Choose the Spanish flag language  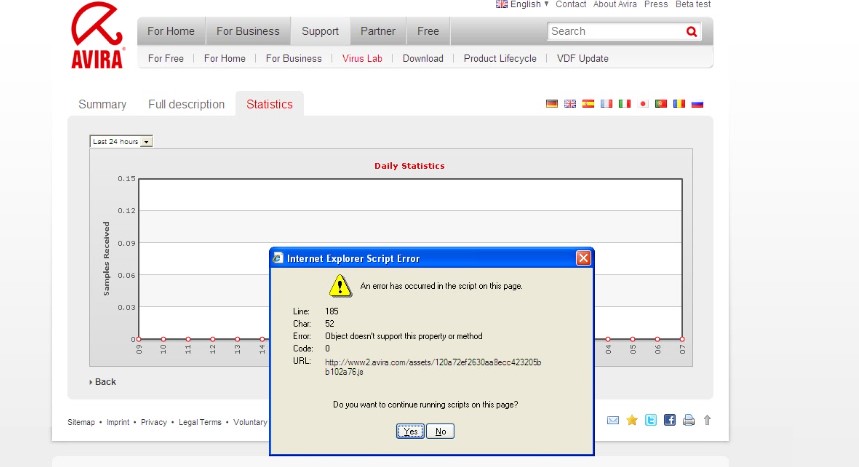point(588,104)
